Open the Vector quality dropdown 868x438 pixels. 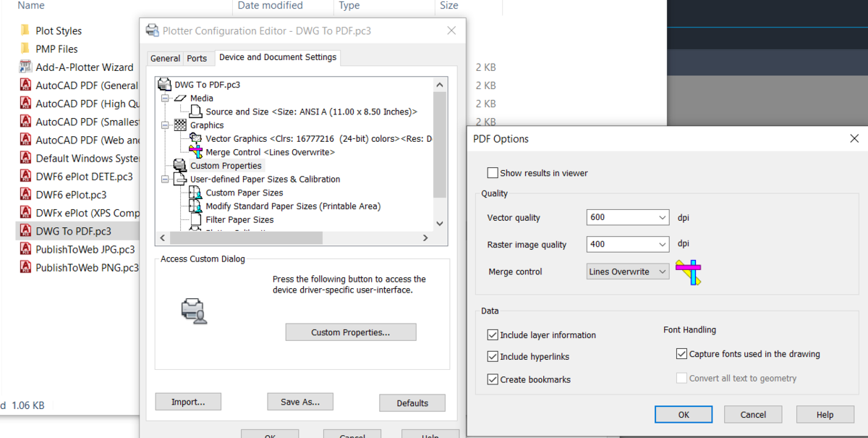pos(628,217)
